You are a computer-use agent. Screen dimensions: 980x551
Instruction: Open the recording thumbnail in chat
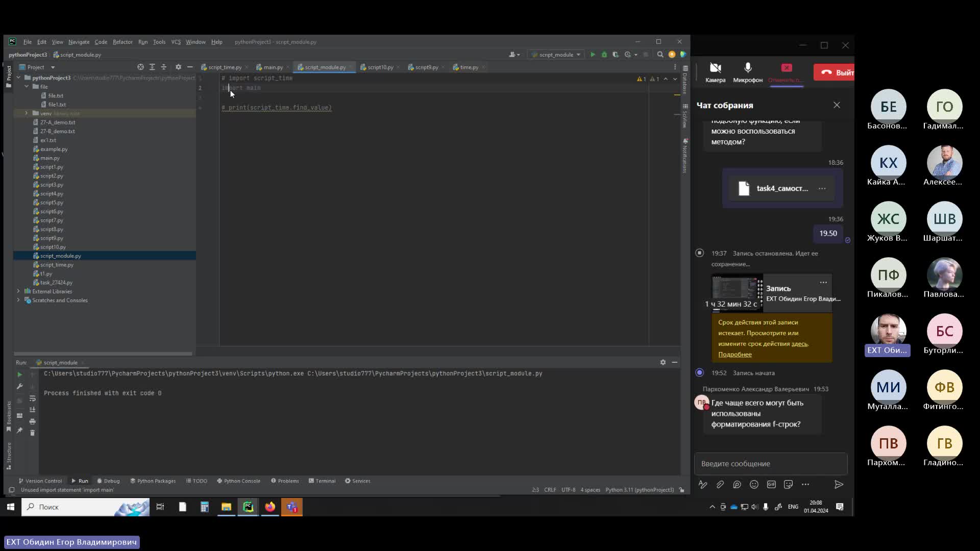coord(737,293)
